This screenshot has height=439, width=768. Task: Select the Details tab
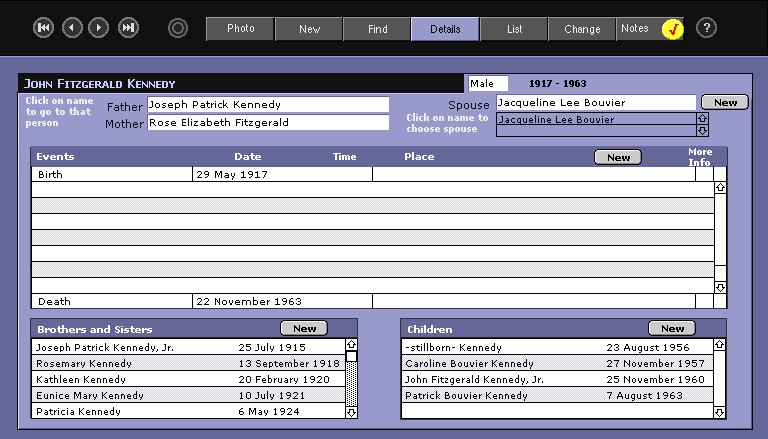[445, 29]
